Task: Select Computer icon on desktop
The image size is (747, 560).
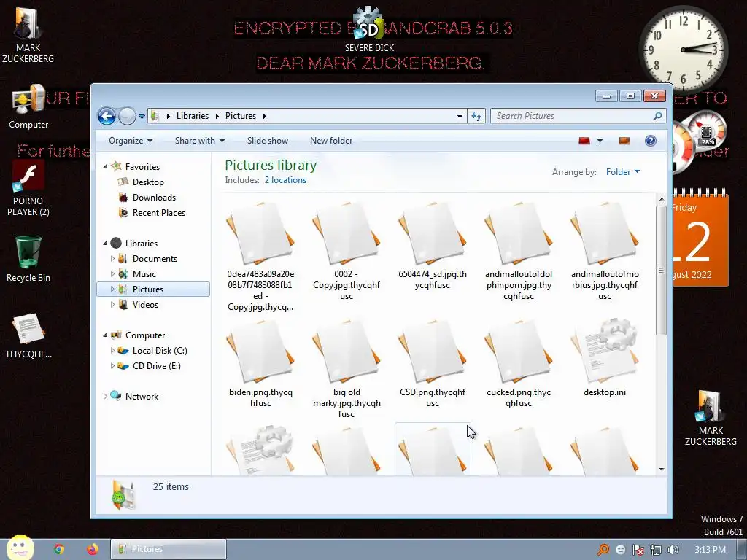Action: pyautogui.click(x=28, y=106)
